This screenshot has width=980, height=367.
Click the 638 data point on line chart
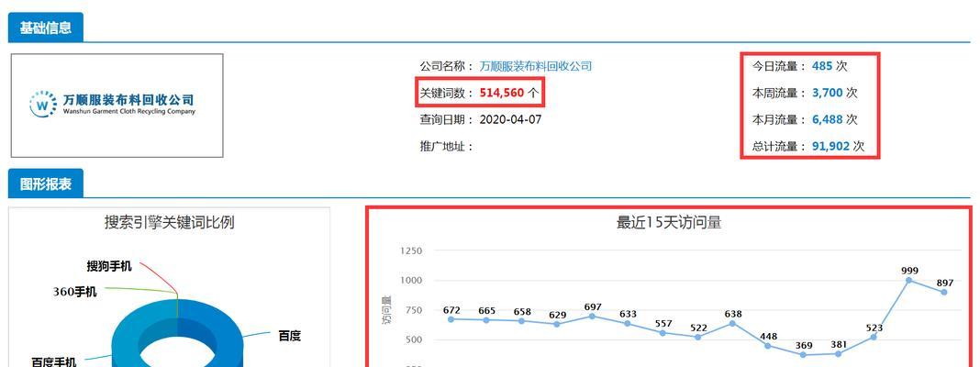732,323
